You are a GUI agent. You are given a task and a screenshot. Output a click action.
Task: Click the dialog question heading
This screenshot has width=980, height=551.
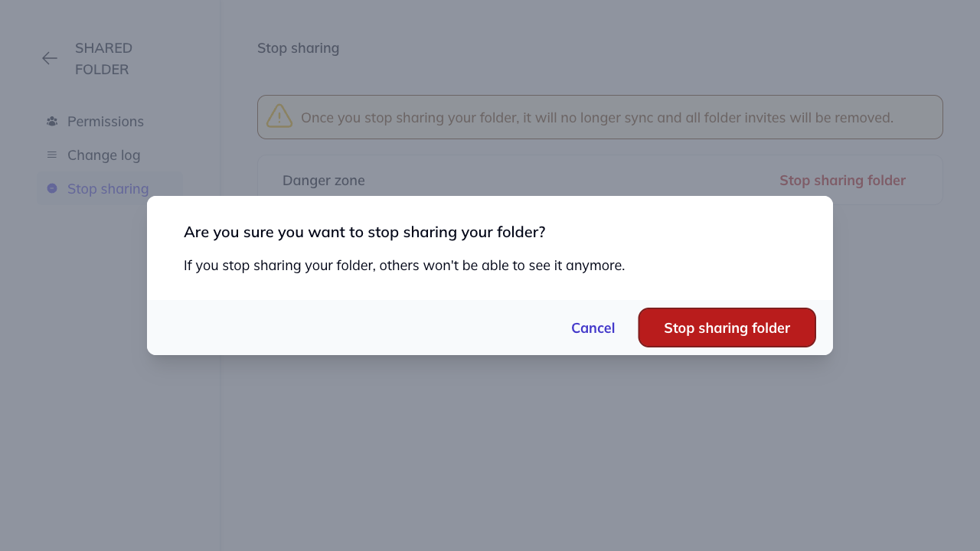point(364,232)
